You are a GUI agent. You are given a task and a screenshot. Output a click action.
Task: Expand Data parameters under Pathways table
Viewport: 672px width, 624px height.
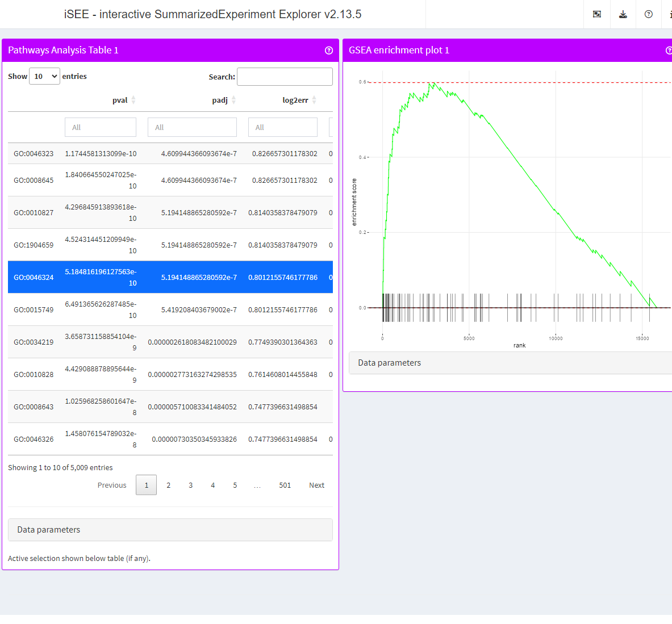coord(170,530)
